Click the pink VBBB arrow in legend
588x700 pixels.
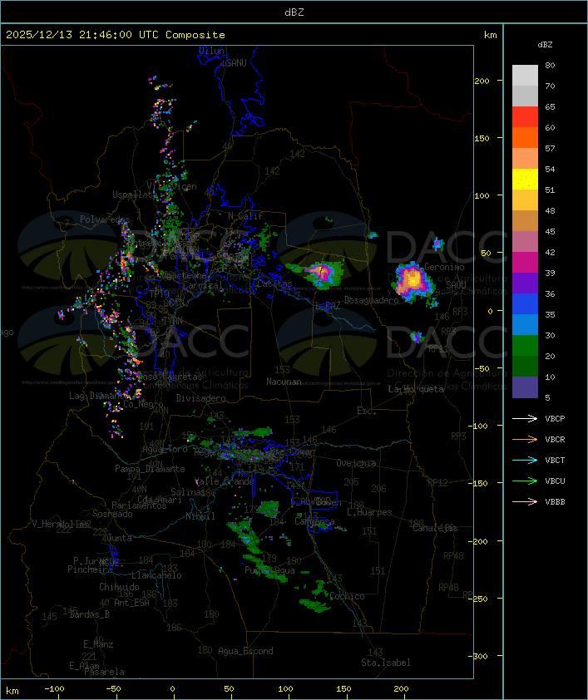[x=525, y=502]
